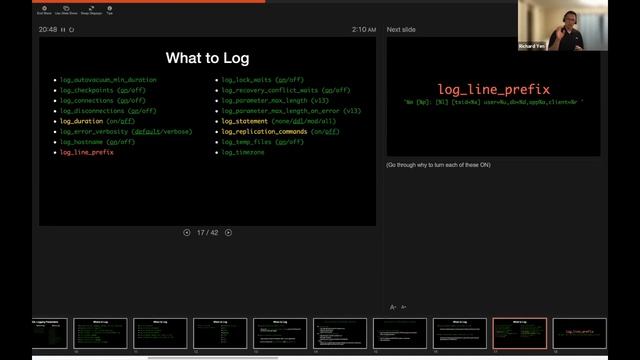
Task: Increase the notes font size
Action: tap(393, 307)
